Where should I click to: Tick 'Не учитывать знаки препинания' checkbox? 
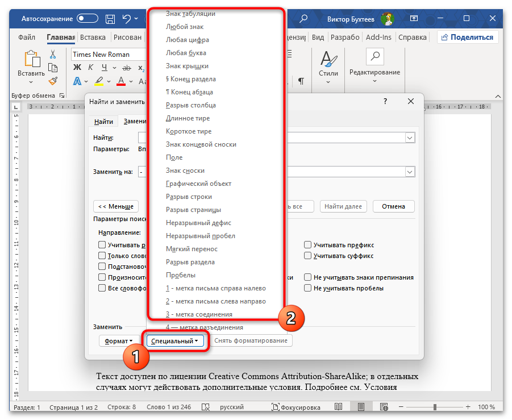(x=307, y=277)
